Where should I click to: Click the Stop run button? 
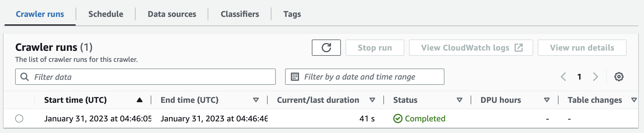375,48
